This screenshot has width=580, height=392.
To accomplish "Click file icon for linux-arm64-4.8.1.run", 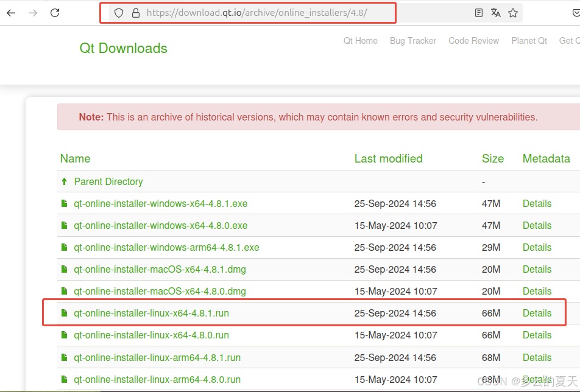I will click(65, 357).
